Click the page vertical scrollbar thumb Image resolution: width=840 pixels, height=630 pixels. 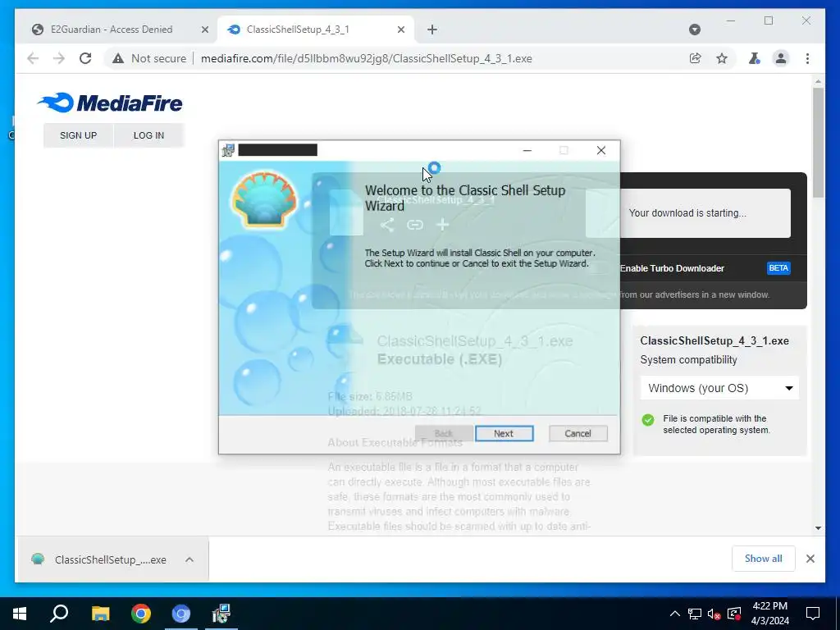[818, 143]
